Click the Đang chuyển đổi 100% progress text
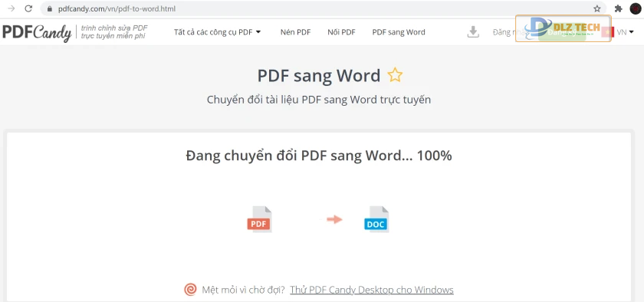 click(319, 156)
